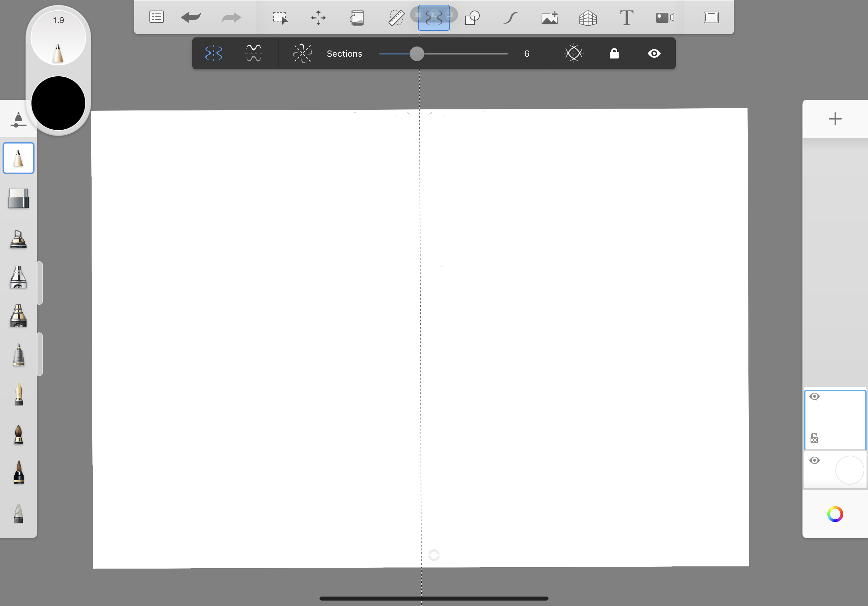The image size is (868, 606).
Task: Open the Shapes drawing tool
Action: click(472, 18)
